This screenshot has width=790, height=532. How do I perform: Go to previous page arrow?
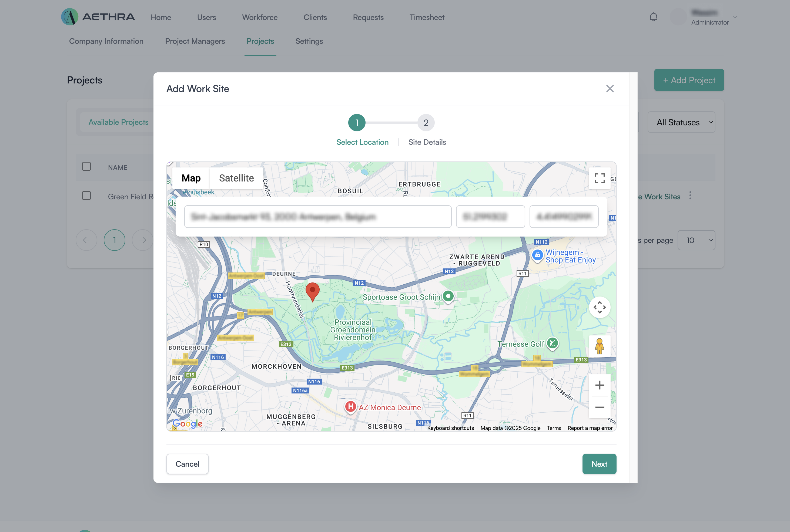click(86, 240)
